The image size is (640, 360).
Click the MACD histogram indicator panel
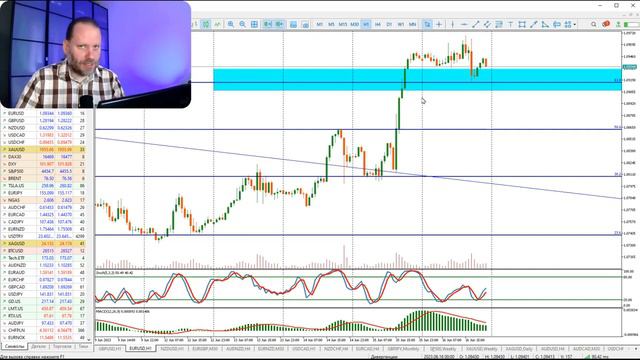[358, 322]
